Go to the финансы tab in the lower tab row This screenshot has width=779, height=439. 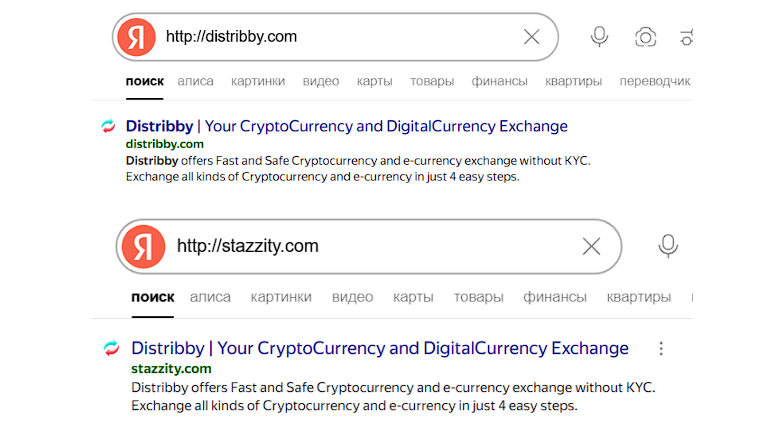556,297
